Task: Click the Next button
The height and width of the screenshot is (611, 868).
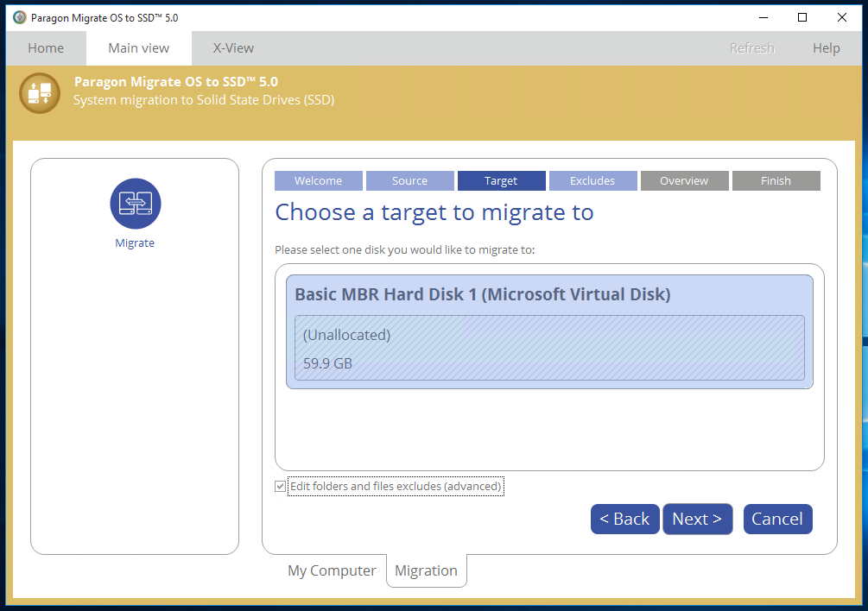Action: click(698, 519)
